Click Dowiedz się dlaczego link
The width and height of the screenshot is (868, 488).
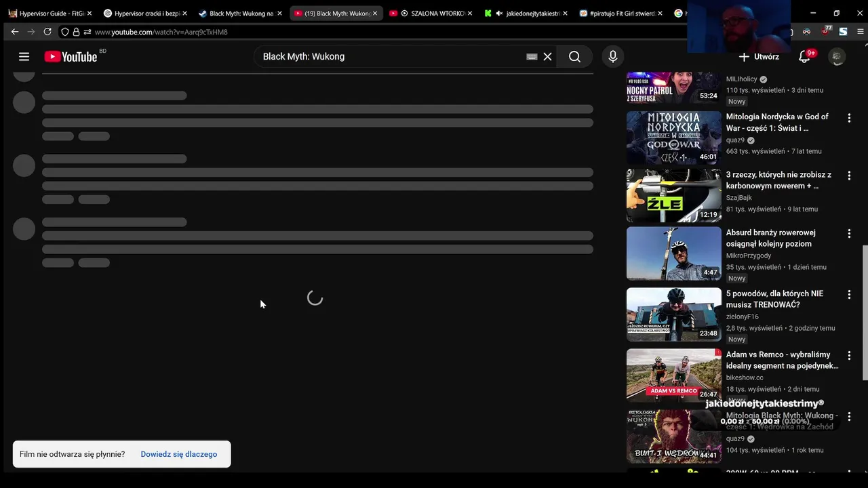(179, 454)
